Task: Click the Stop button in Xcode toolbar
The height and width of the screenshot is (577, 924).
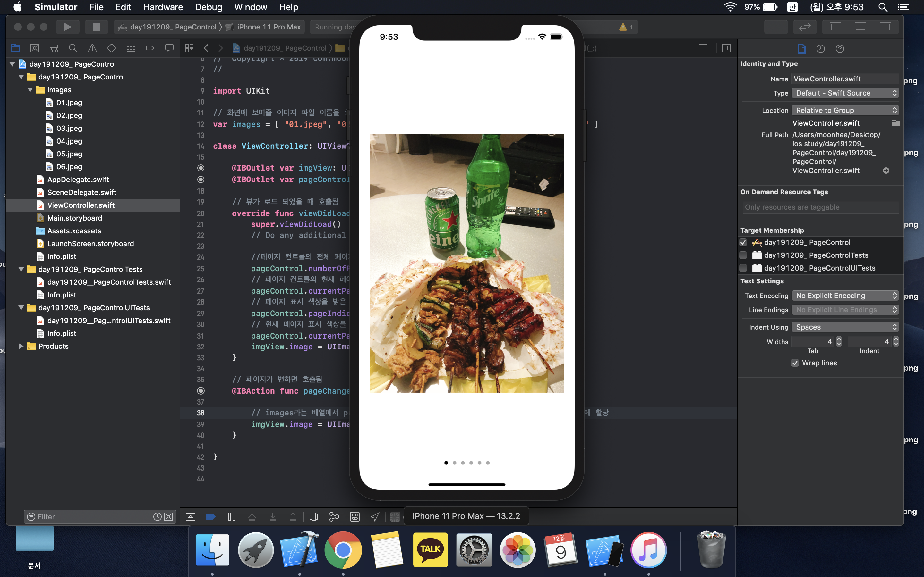Action: (96, 27)
